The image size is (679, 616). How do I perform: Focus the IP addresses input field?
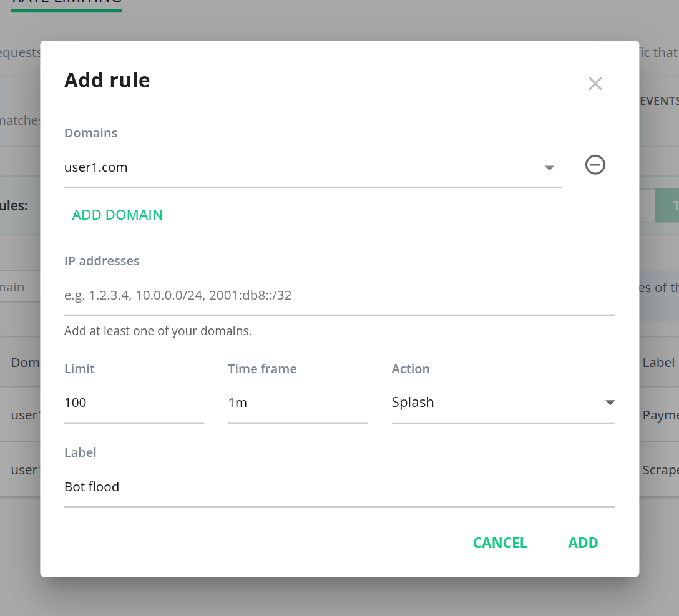339,295
